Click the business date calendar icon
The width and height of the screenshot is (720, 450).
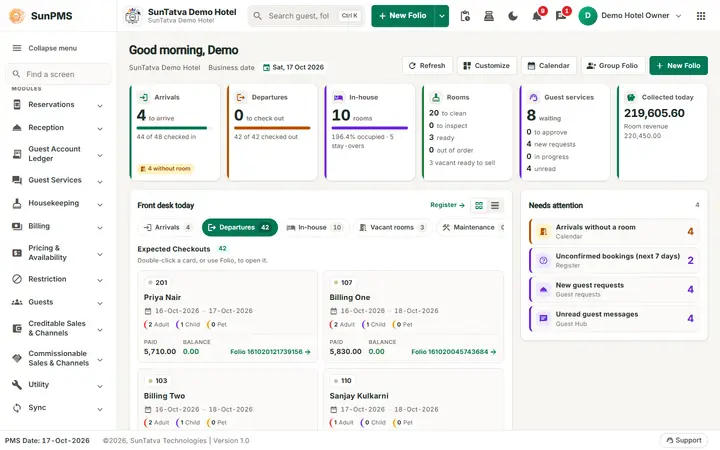pyautogui.click(x=266, y=68)
